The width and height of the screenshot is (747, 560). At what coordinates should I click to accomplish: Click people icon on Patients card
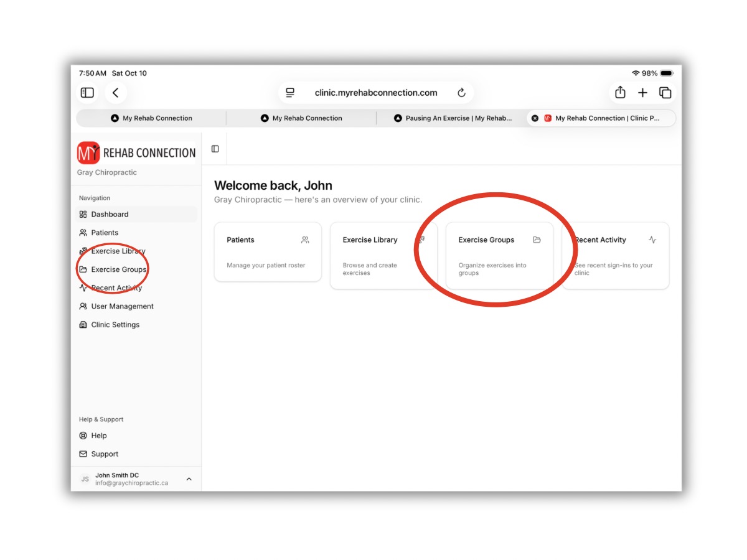point(305,240)
